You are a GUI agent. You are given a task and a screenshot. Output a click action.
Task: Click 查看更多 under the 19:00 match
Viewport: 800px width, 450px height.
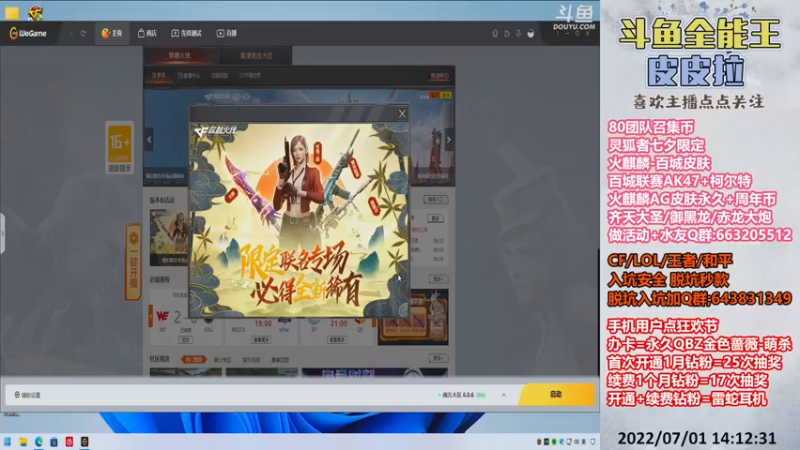[x=261, y=340]
